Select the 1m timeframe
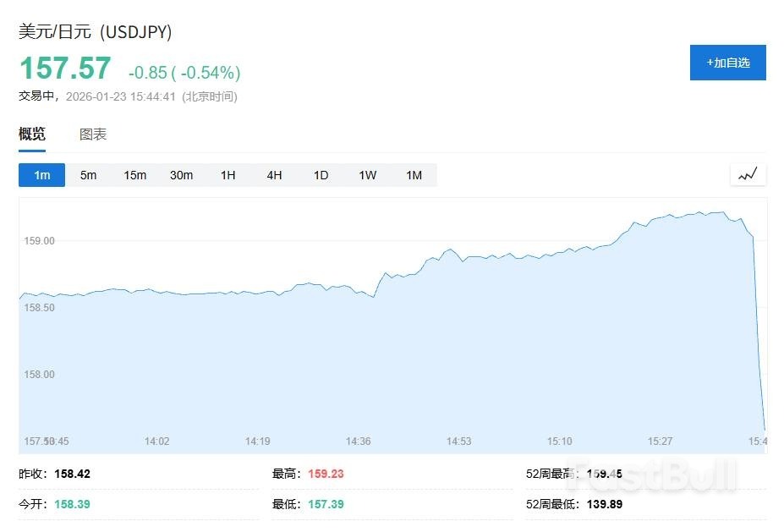 coord(42,175)
